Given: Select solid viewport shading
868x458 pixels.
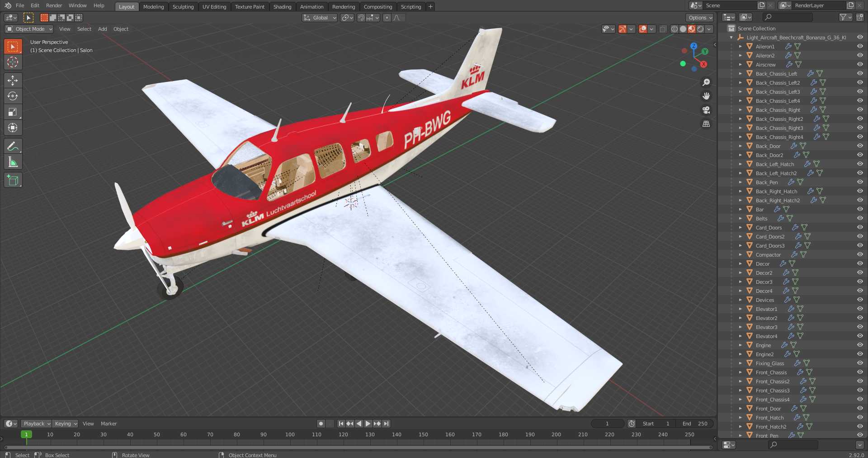Looking at the screenshot, I should coord(683,29).
